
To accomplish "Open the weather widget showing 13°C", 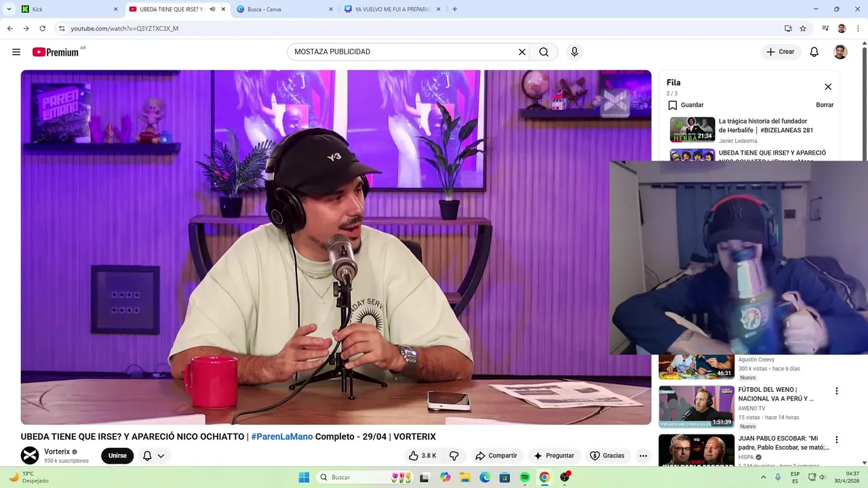I will tap(28, 477).
